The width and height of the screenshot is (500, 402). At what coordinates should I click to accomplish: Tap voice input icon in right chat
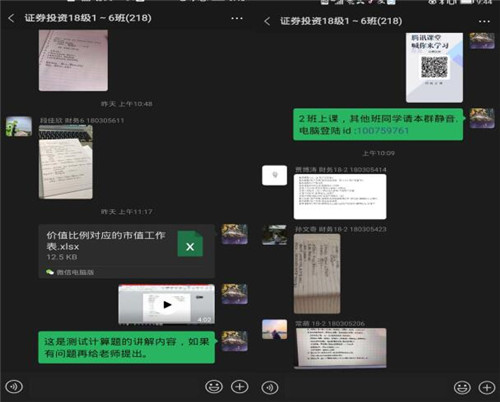click(270, 387)
